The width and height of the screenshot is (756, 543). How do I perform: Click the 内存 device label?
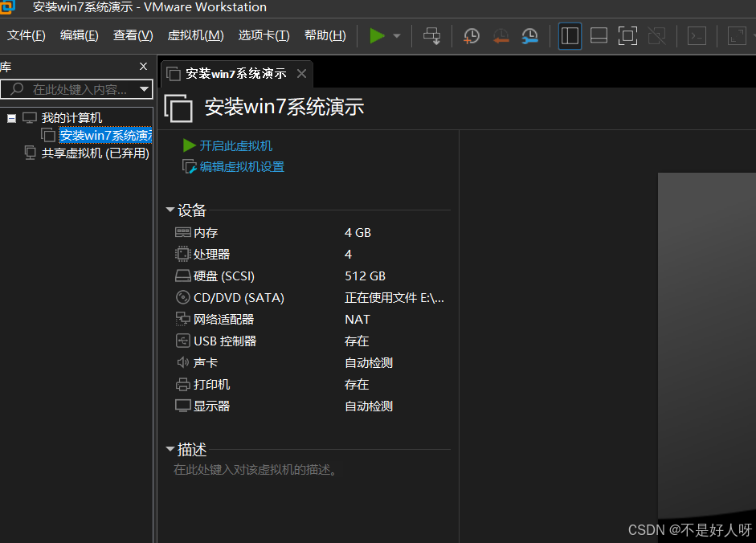tap(206, 232)
